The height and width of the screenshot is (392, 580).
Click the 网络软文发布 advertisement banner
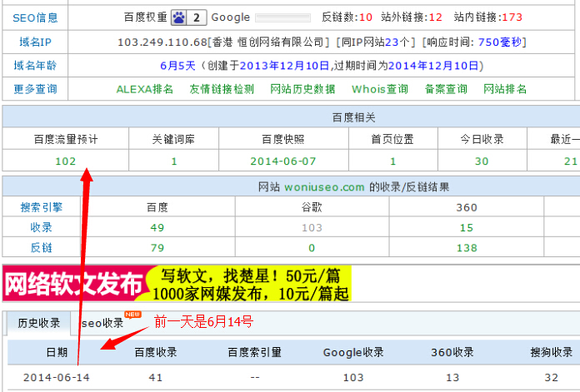coord(177,284)
